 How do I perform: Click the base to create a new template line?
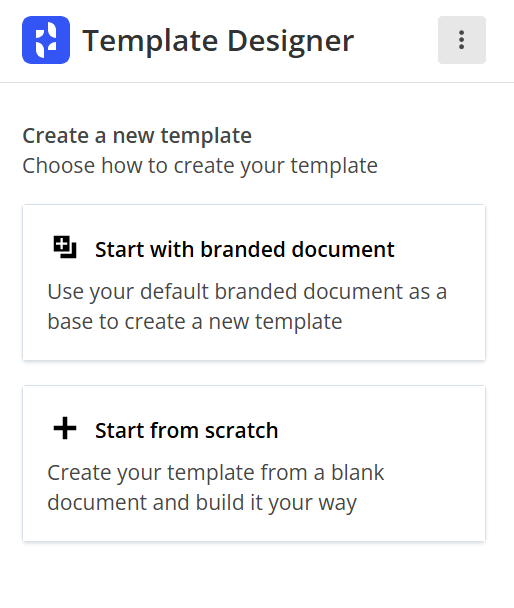(195, 321)
